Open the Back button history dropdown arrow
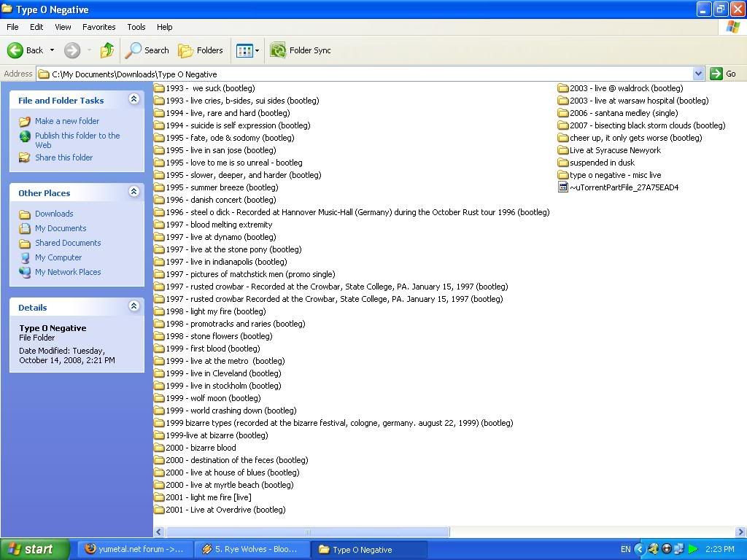The width and height of the screenshot is (747, 560). coord(52,50)
